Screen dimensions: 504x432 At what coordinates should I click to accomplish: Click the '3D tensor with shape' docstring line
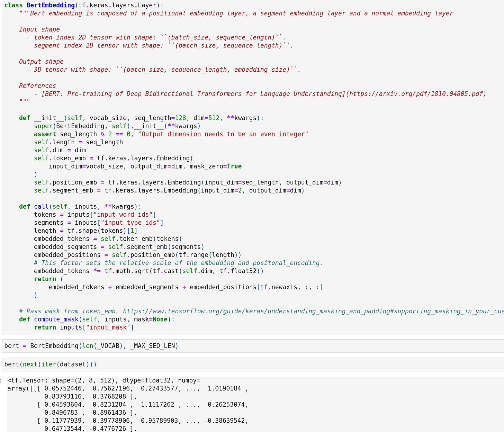coord(163,70)
